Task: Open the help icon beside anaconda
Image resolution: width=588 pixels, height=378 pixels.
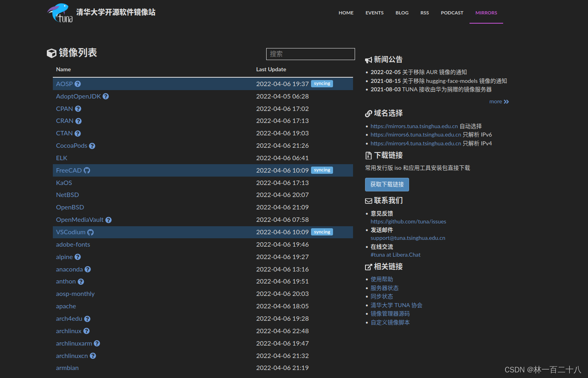Action: click(x=88, y=269)
